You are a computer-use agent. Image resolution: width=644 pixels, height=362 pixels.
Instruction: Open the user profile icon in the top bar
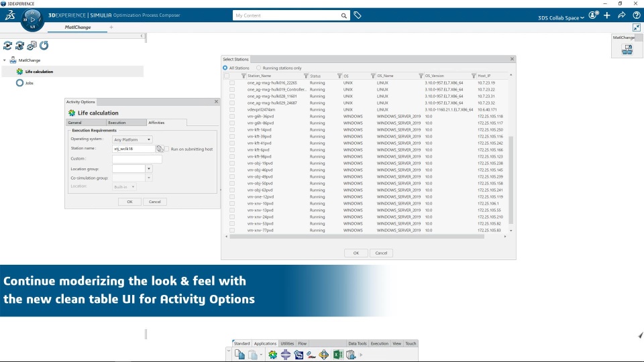(x=594, y=15)
